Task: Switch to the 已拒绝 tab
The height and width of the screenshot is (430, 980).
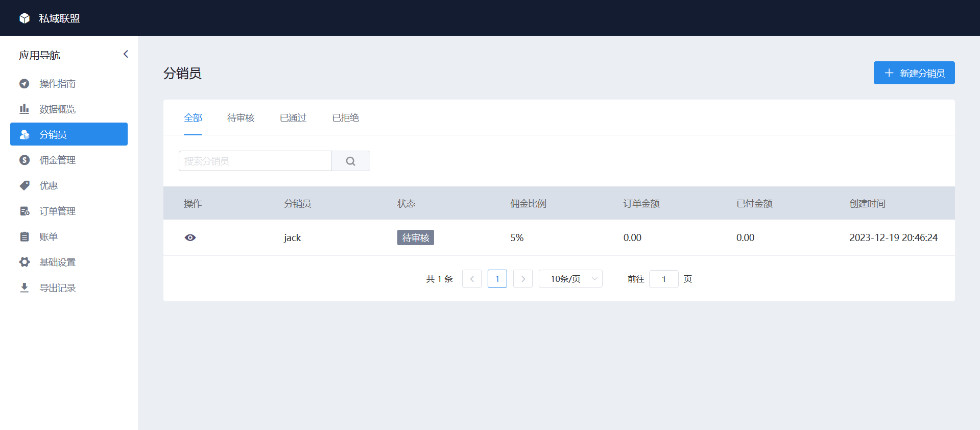Action: tap(346, 118)
